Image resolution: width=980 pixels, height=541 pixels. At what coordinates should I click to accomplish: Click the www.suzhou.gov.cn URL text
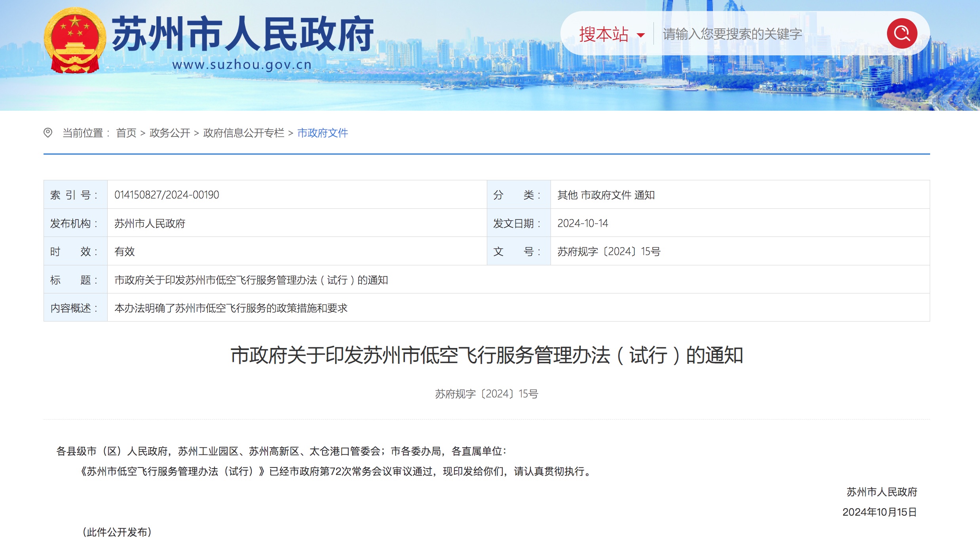242,64
